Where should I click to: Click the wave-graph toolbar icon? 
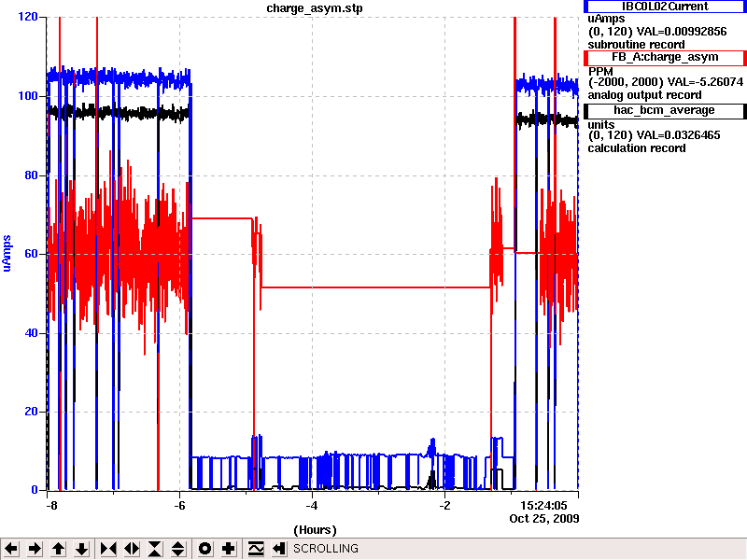[x=256, y=549]
